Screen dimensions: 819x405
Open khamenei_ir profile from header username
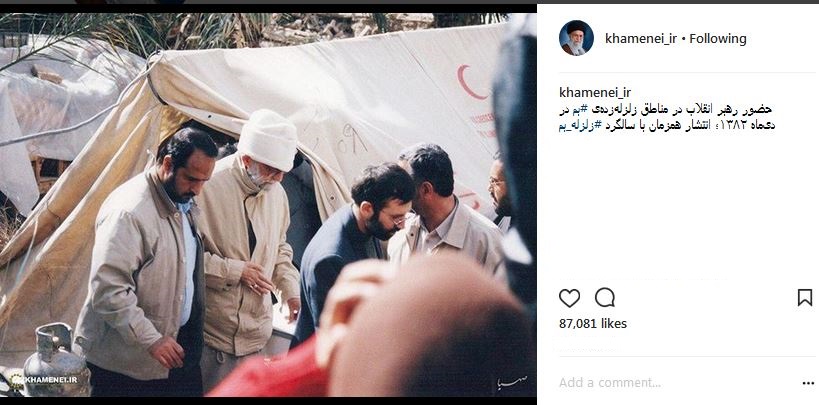[640, 39]
